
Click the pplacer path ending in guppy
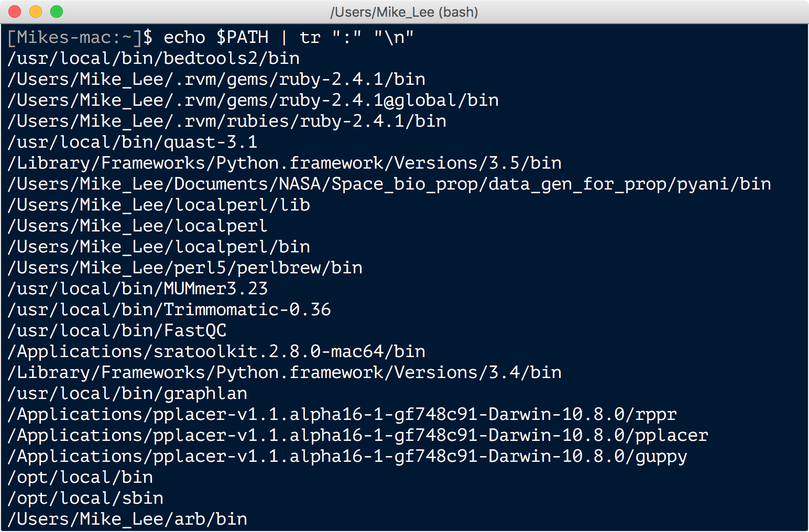click(x=347, y=457)
